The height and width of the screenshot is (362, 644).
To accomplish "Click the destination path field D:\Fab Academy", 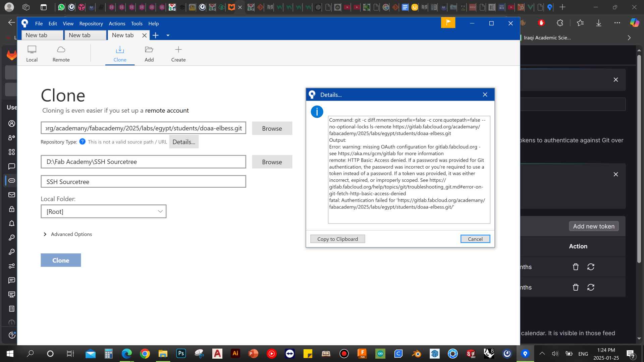I will click(144, 162).
